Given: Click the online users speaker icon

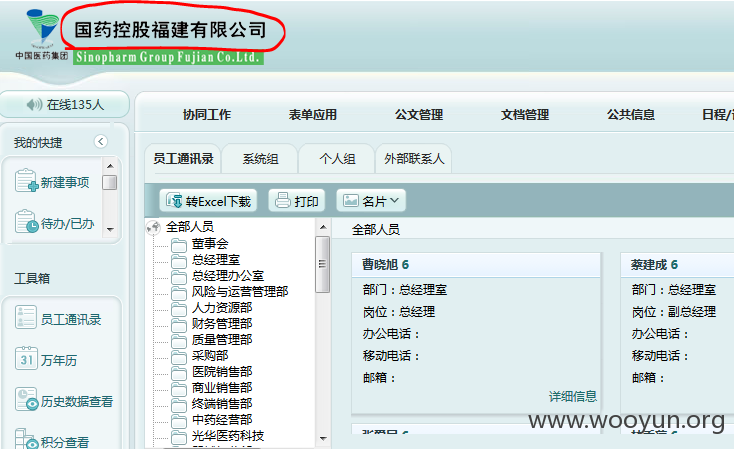Looking at the screenshot, I should (34, 104).
